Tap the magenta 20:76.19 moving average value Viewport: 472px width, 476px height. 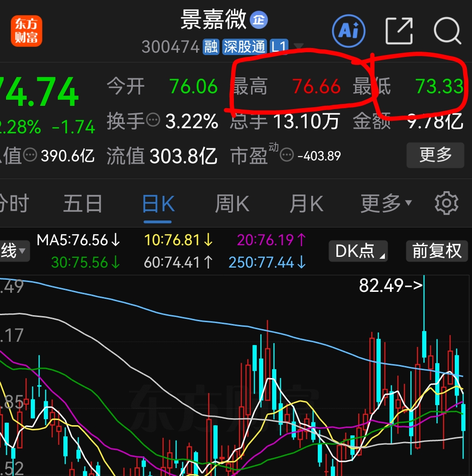(272, 240)
